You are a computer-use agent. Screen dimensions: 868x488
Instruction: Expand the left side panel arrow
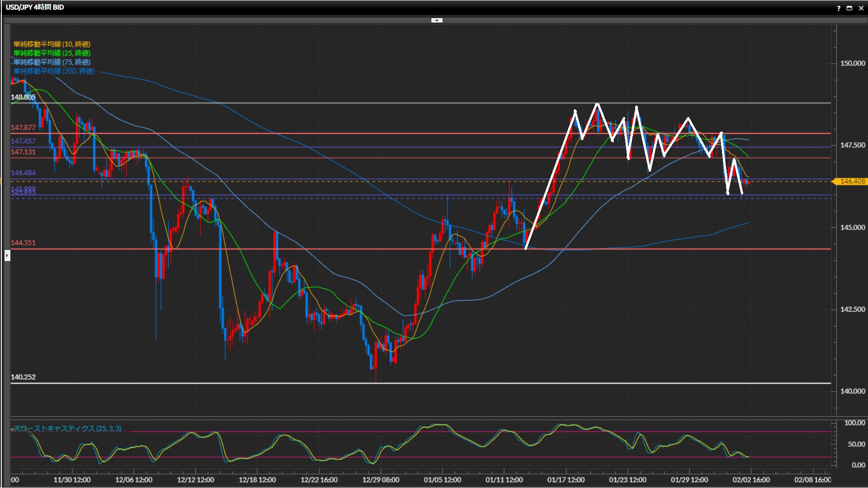7,256
